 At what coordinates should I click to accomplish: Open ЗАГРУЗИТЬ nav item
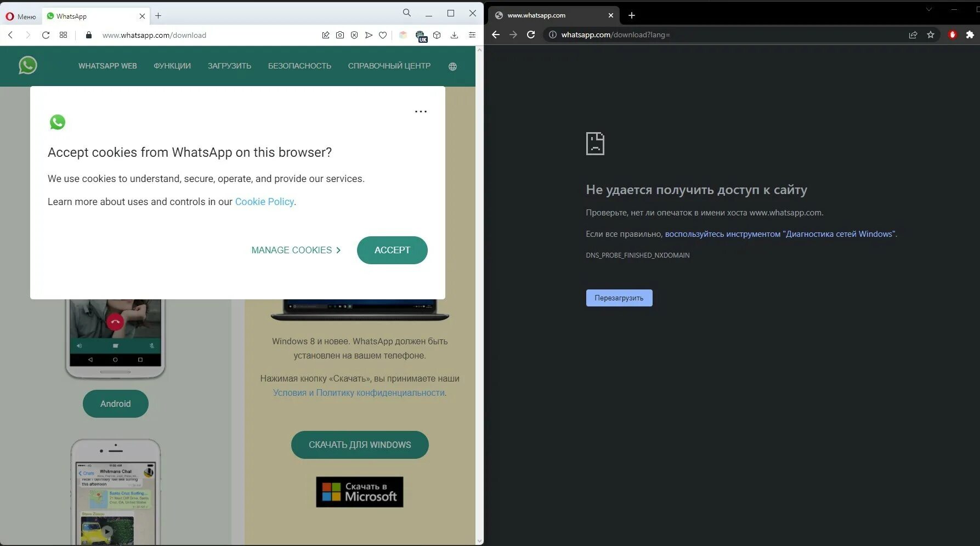click(229, 66)
